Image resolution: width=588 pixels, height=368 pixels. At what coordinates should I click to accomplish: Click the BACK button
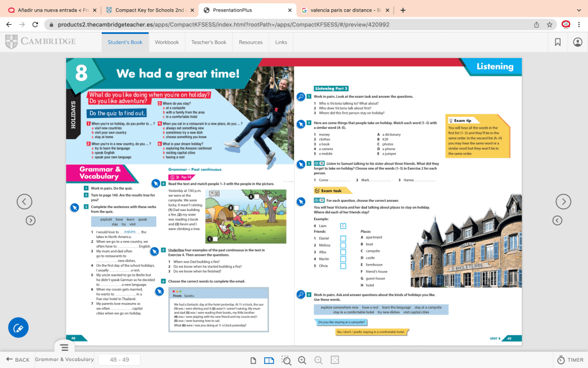pyautogui.click(x=17, y=360)
